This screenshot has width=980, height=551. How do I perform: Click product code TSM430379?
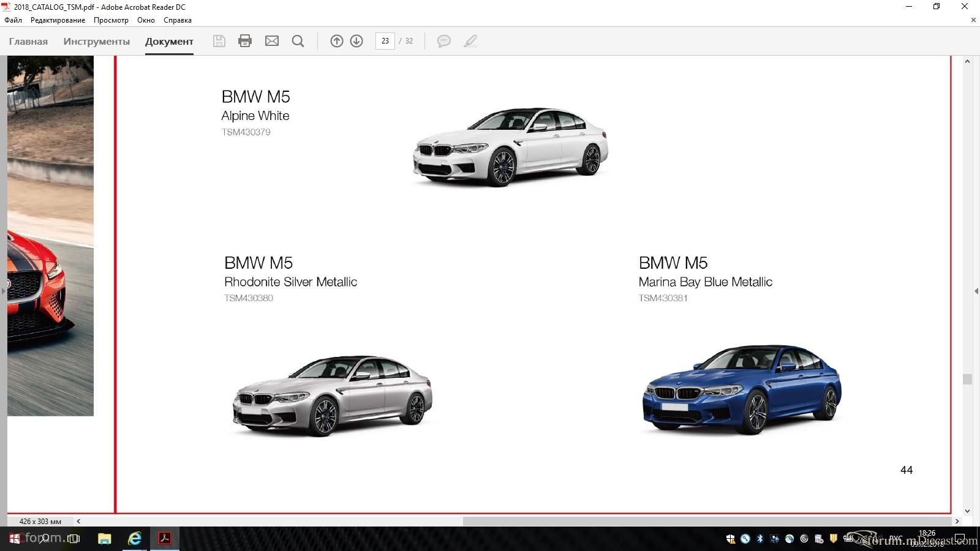(x=246, y=132)
